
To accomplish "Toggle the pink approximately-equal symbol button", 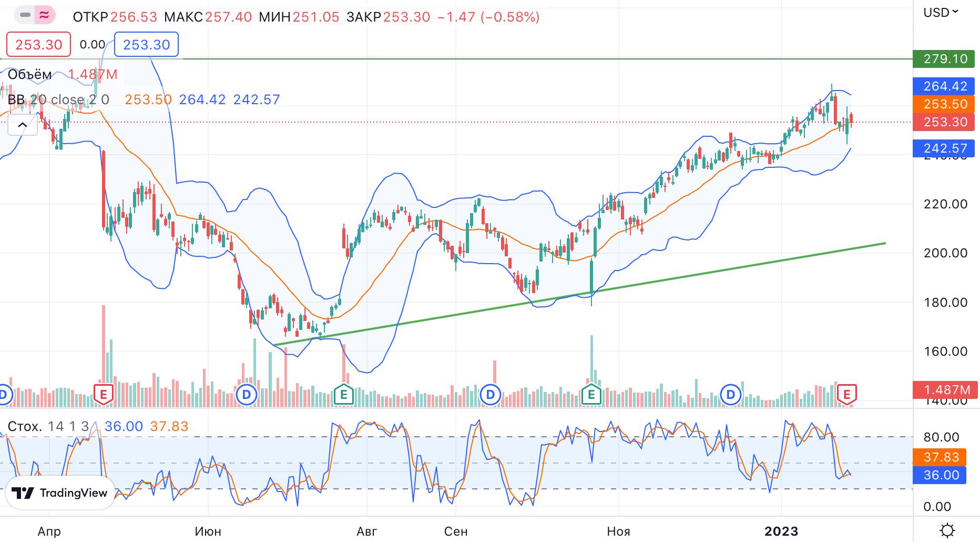I will [45, 15].
